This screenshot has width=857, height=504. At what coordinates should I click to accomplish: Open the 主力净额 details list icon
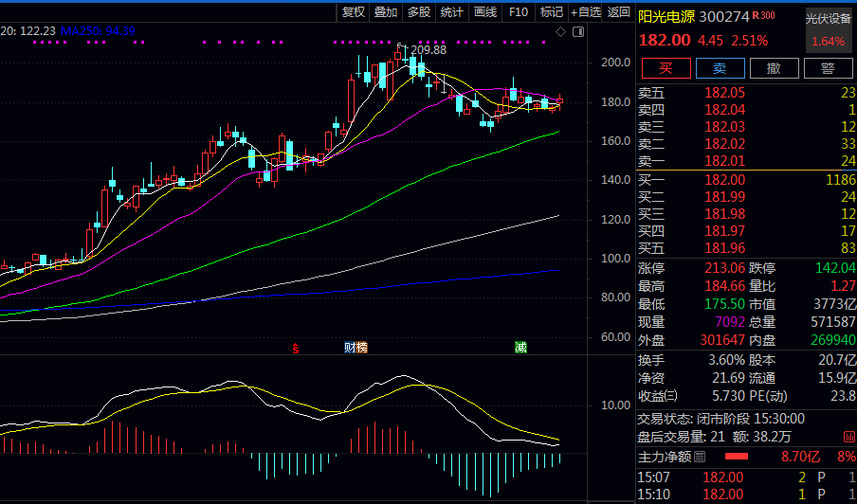tap(701, 458)
